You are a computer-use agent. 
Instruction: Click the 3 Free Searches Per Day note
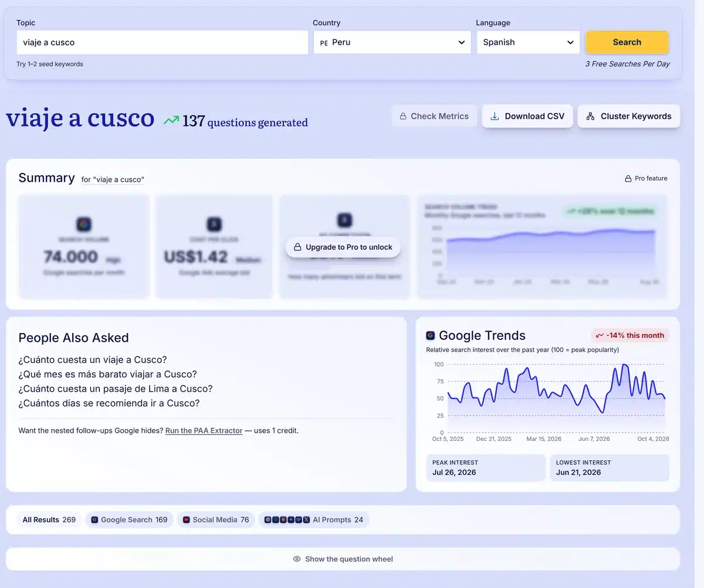coord(628,64)
